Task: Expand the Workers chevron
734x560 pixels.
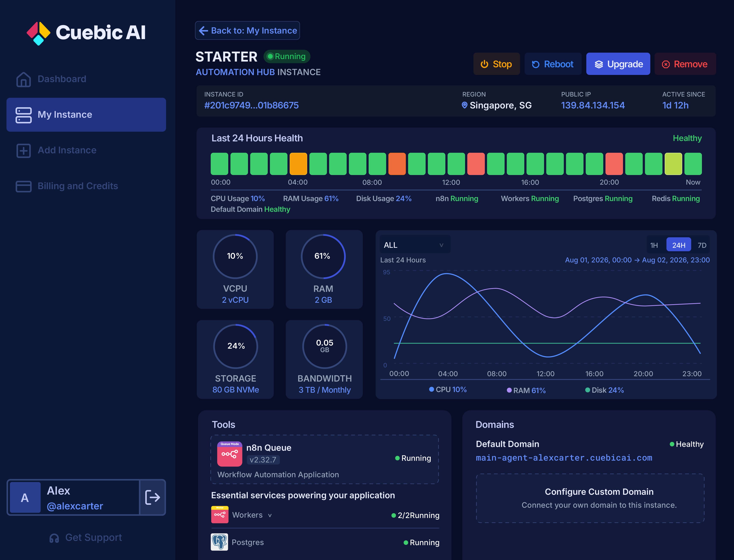Action: pos(270,515)
